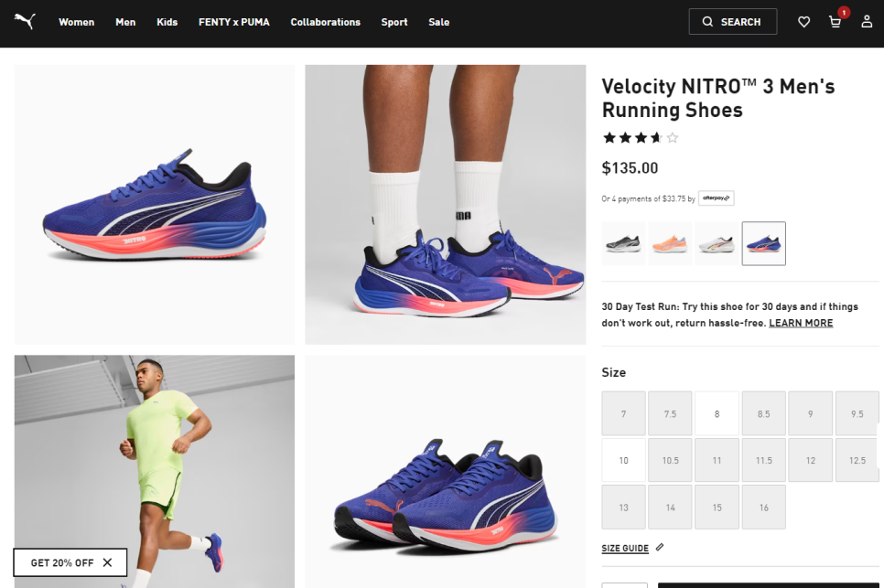The width and height of the screenshot is (884, 588).
Task: Open the Collaborations menu
Action: click(325, 22)
